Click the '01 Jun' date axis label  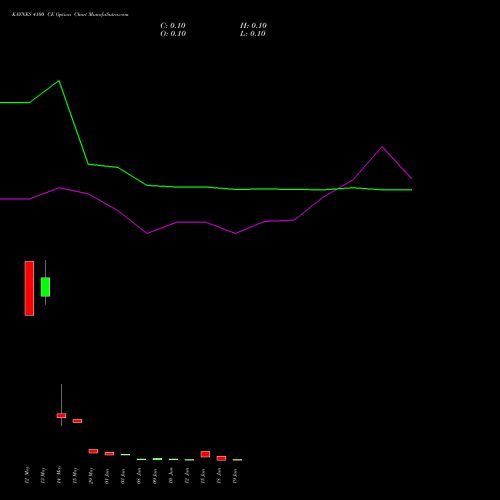point(107,476)
